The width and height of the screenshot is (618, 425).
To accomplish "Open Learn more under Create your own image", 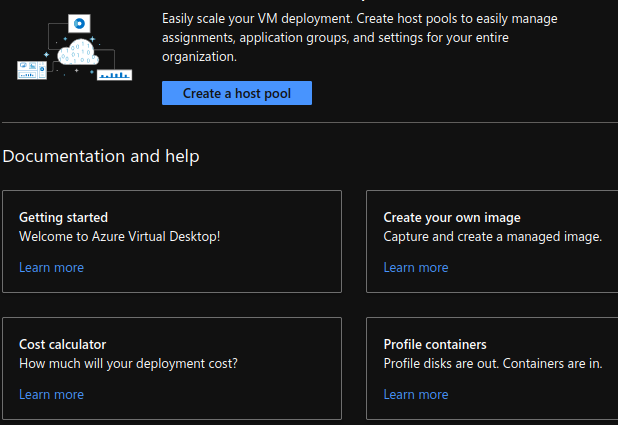I will point(416,268).
